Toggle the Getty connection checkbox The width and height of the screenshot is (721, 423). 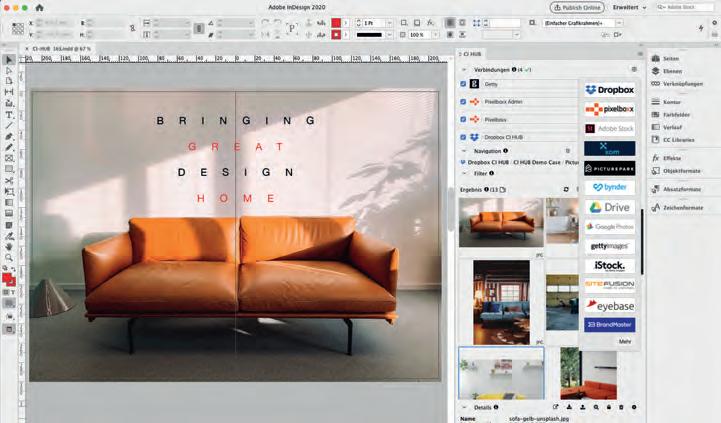point(463,84)
